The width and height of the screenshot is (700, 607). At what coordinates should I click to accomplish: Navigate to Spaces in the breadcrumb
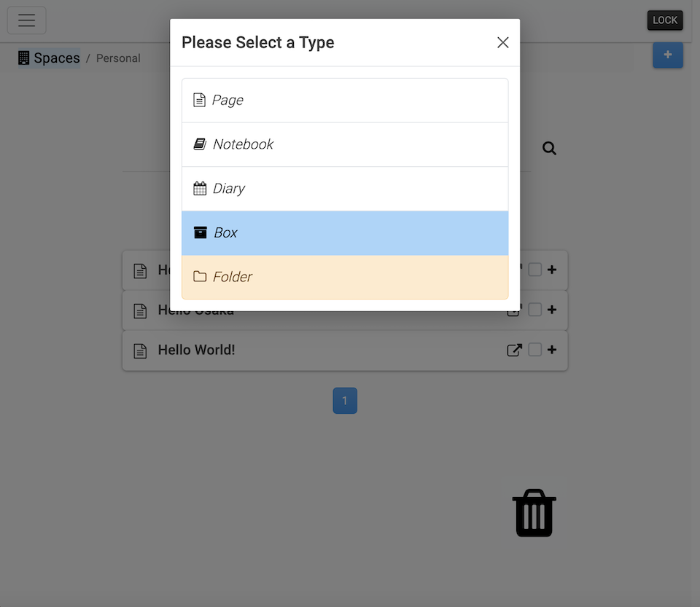(x=58, y=58)
